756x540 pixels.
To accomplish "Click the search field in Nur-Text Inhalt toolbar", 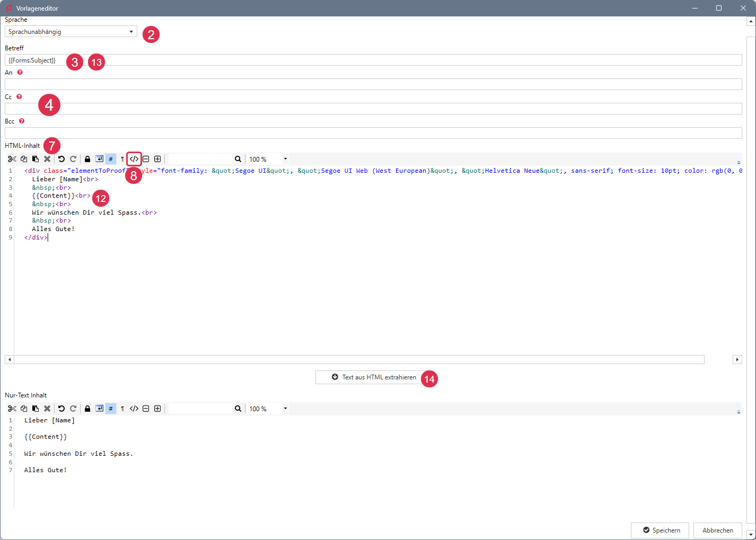I will tap(200, 409).
